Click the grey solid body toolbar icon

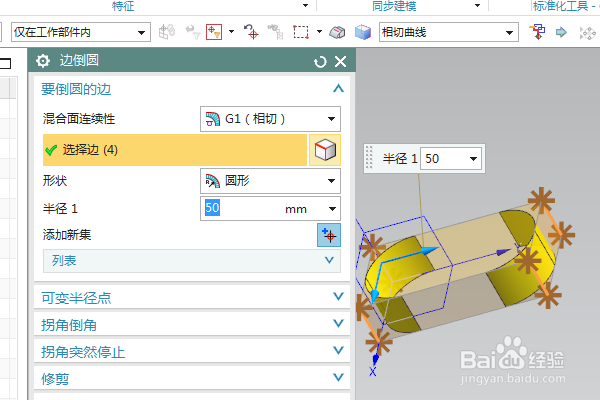(337, 32)
